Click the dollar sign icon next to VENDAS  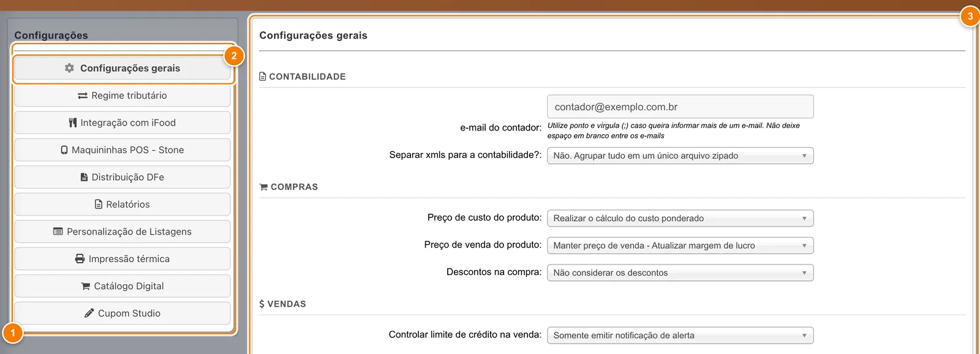coord(262,304)
